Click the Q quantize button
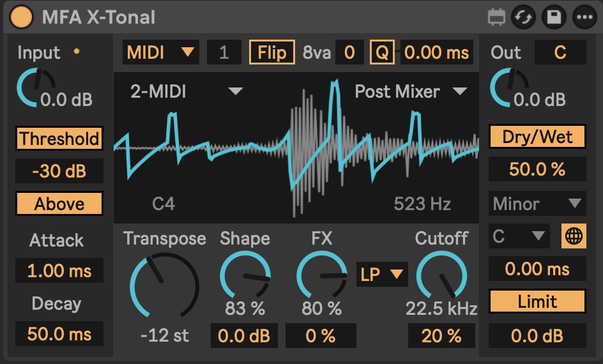 [381, 52]
